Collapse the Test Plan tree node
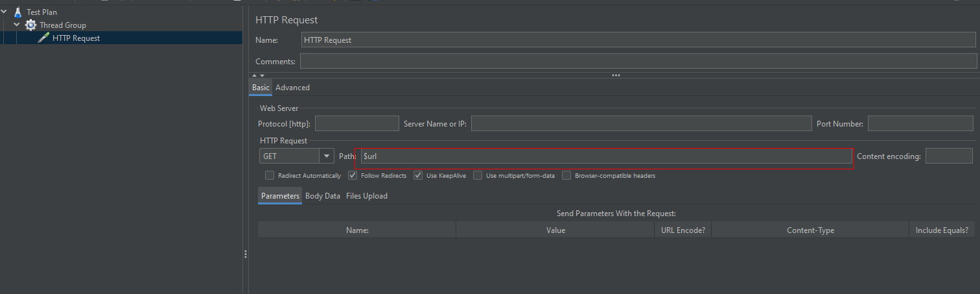Viewport: 980px width, 294px height. [x=5, y=12]
